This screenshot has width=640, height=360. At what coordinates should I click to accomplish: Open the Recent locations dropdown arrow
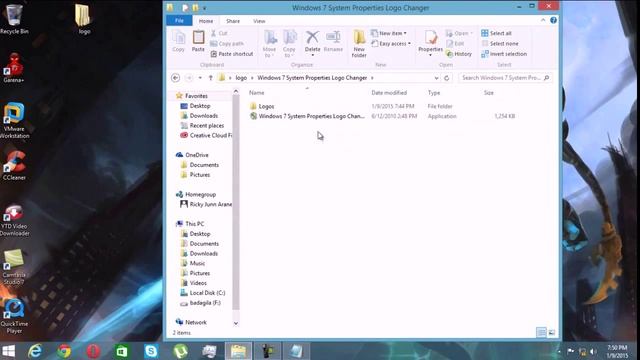tap(200, 78)
